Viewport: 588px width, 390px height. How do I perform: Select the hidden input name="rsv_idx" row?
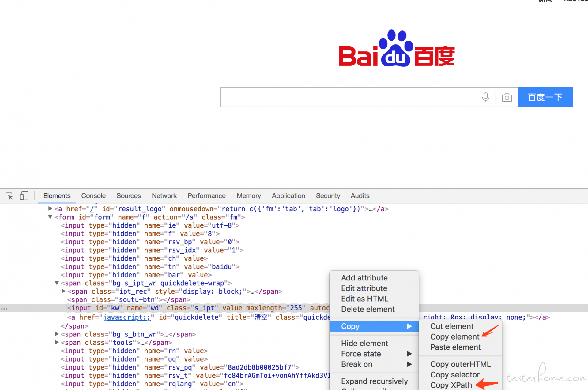[152, 250]
